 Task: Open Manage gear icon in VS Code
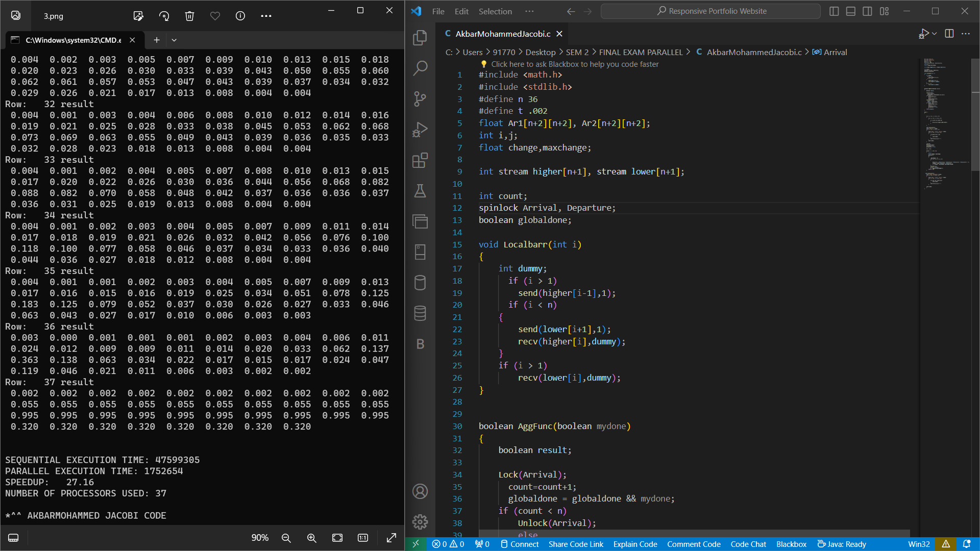[x=420, y=522]
